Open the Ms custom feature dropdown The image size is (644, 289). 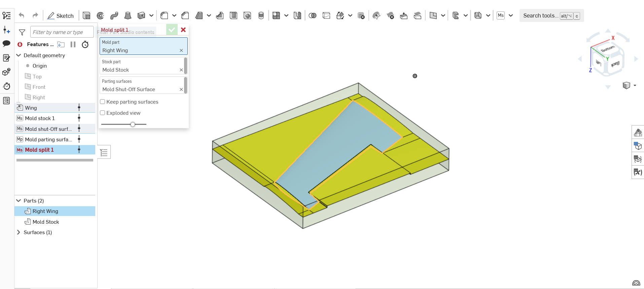coord(511,15)
